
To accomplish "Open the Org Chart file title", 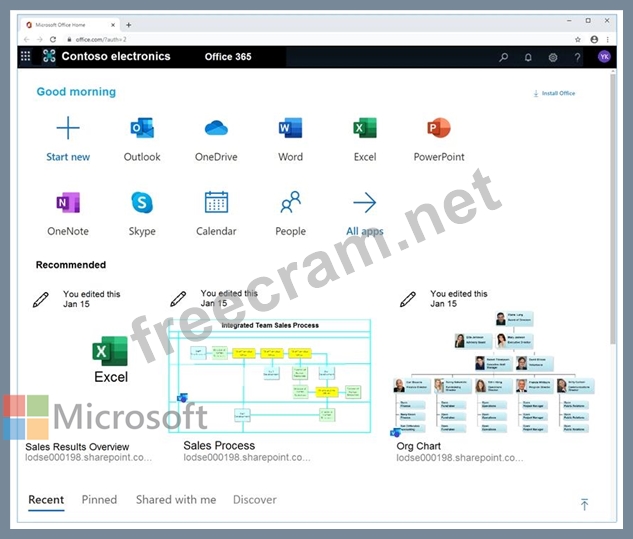I will [x=419, y=446].
